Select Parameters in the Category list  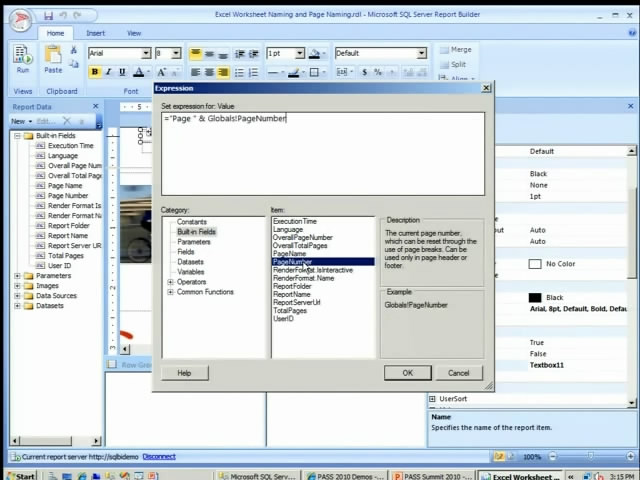tap(193, 242)
